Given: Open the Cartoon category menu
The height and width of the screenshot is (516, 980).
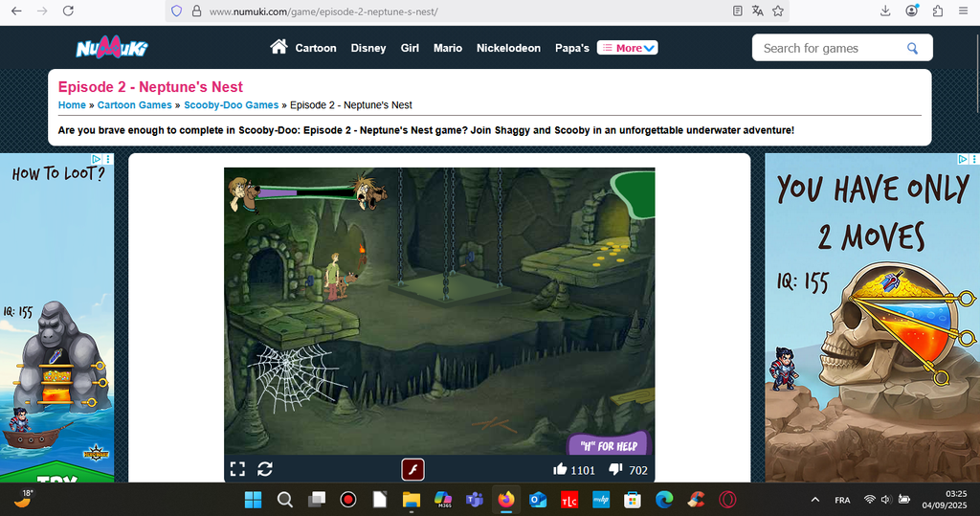Looking at the screenshot, I should tap(315, 48).
